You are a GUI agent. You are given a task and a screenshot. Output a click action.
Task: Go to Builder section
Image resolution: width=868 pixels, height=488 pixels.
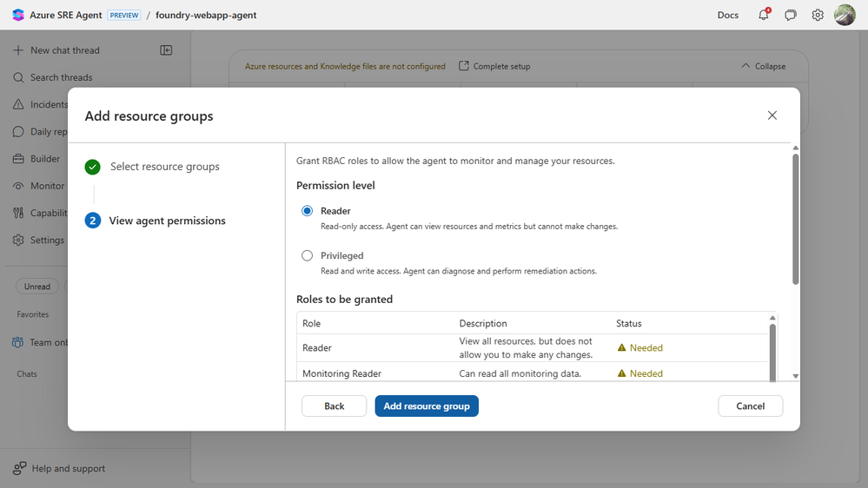click(45, 159)
